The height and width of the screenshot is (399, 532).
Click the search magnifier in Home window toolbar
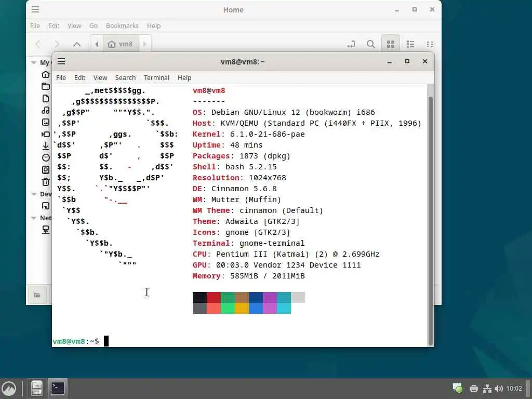coord(371,44)
